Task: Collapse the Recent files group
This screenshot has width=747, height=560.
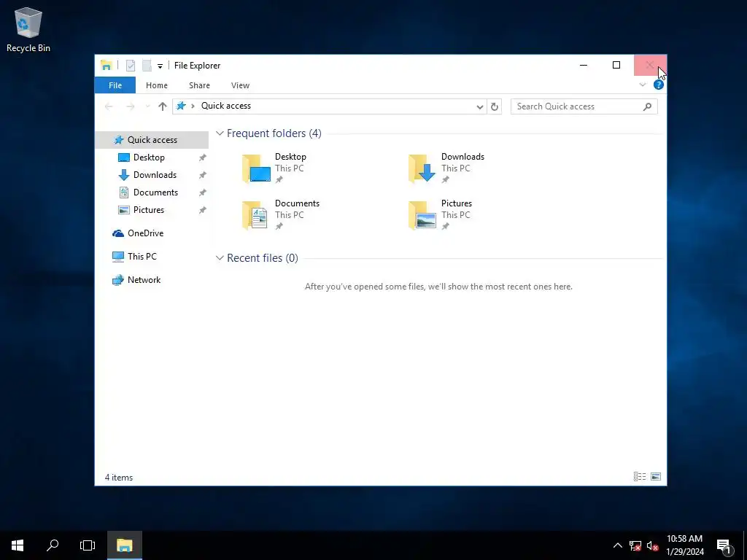Action: tap(220, 258)
